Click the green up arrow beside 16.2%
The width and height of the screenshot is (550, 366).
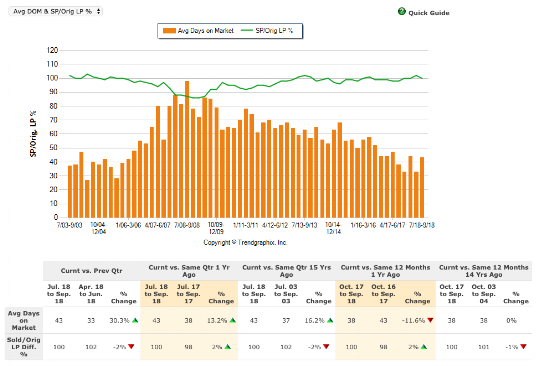click(330, 320)
